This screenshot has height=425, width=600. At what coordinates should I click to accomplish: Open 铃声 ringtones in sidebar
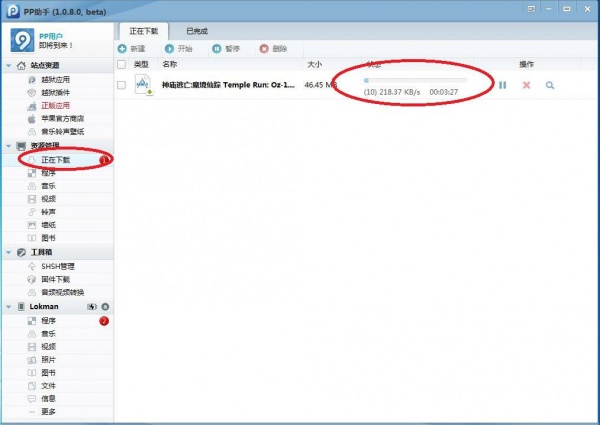49,212
